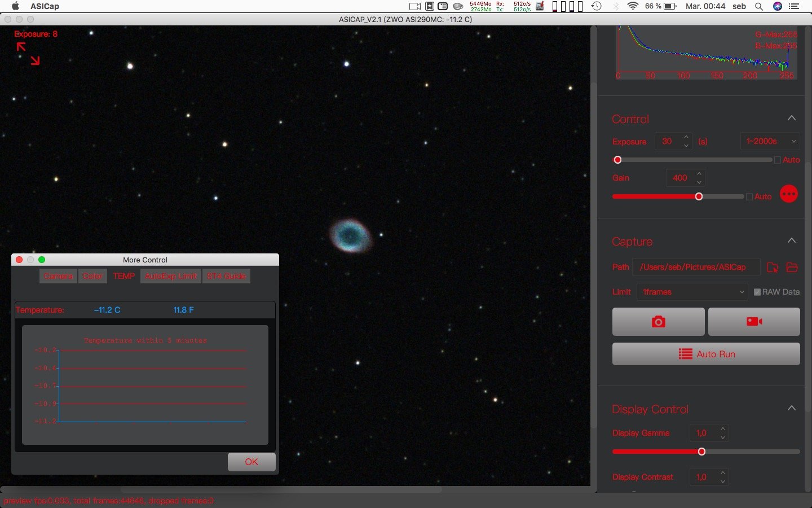Increase the Exposure value with up arrow
812x508 pixels.
[686, 137]
